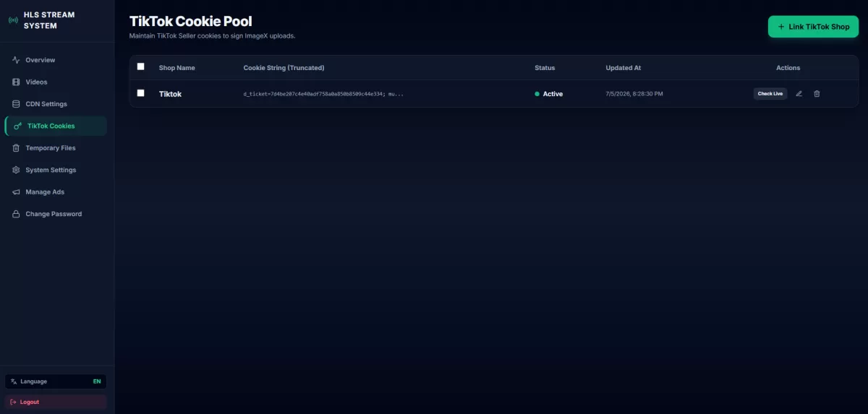
Task: Click the Tiktok shop name cell
Action: click(170, 94)
